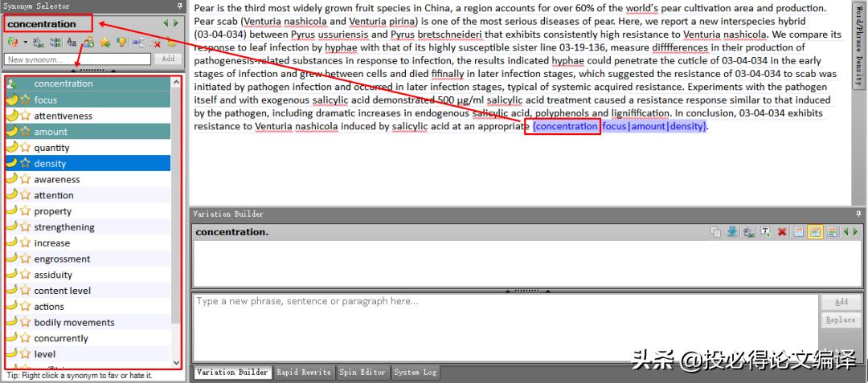
Task: Select synonym 'concurrently'
Action: 88,338
